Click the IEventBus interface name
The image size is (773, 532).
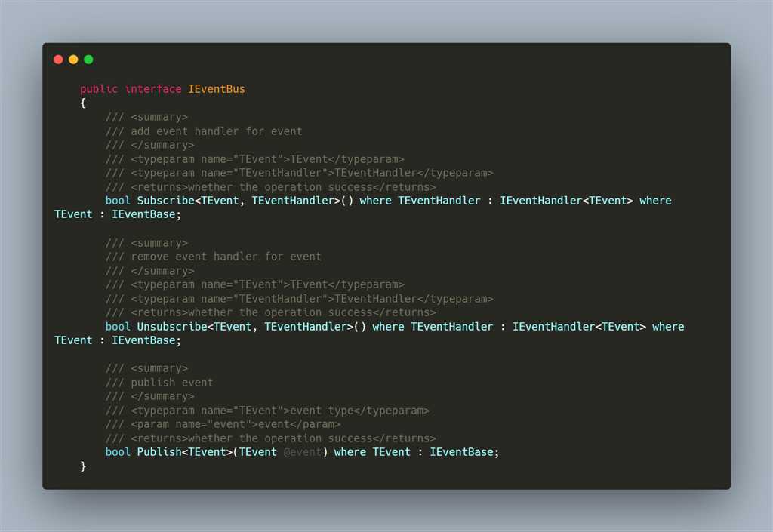point(217,89)
